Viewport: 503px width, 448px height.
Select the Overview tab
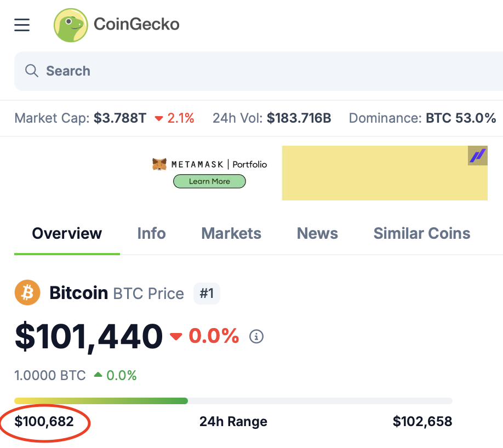tap(67, 233)
